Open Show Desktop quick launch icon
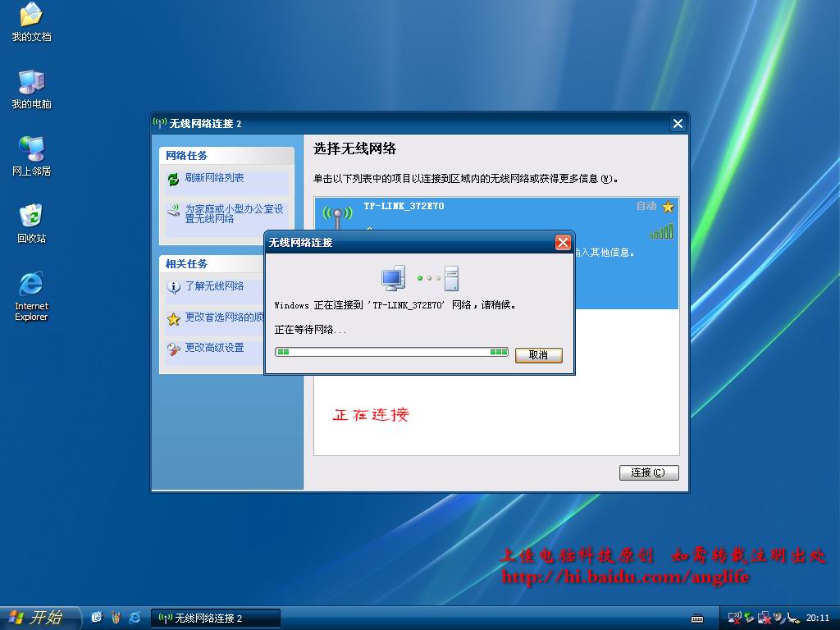Screen dimensions: 840x630 pos(97,617)
